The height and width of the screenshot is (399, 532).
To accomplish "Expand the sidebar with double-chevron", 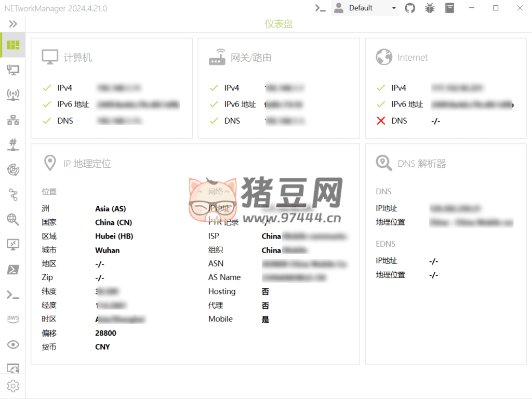I will tap(13, 24).
